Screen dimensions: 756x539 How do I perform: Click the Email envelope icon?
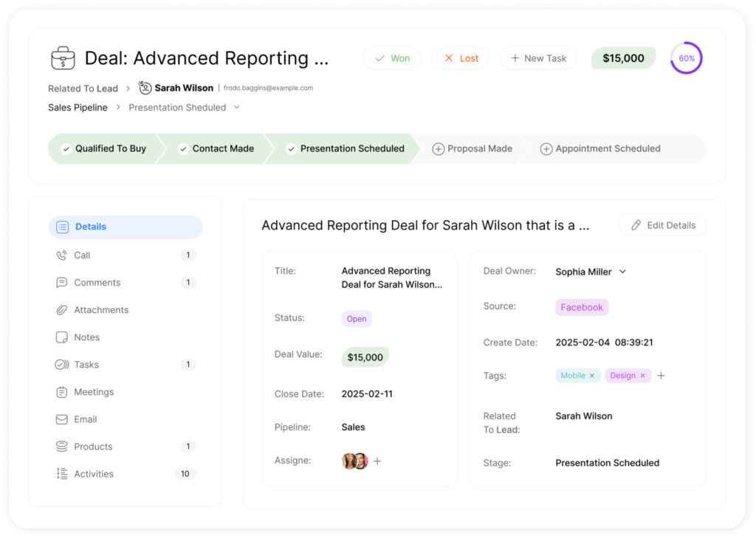click(62, 419)
